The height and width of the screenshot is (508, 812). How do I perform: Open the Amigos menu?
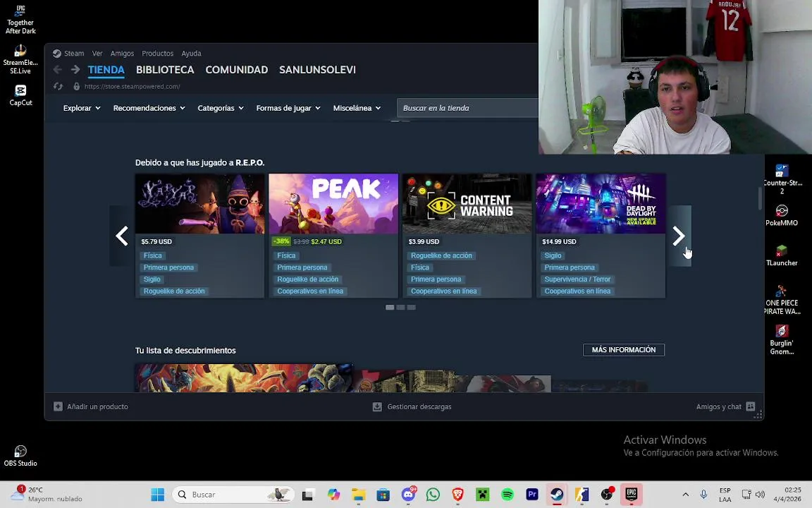point(122,54)
